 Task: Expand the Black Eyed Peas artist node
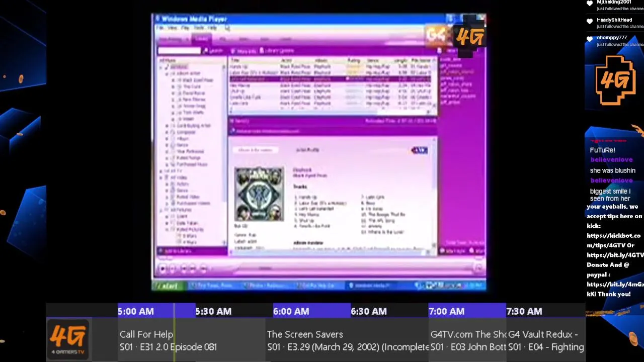click(x=174, y=80)
